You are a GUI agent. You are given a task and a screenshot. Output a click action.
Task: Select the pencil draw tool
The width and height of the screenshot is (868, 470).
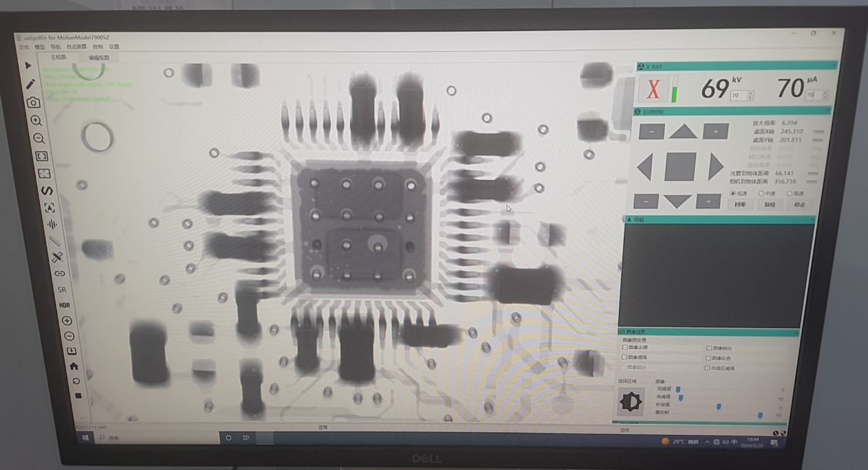pos(30,84)
